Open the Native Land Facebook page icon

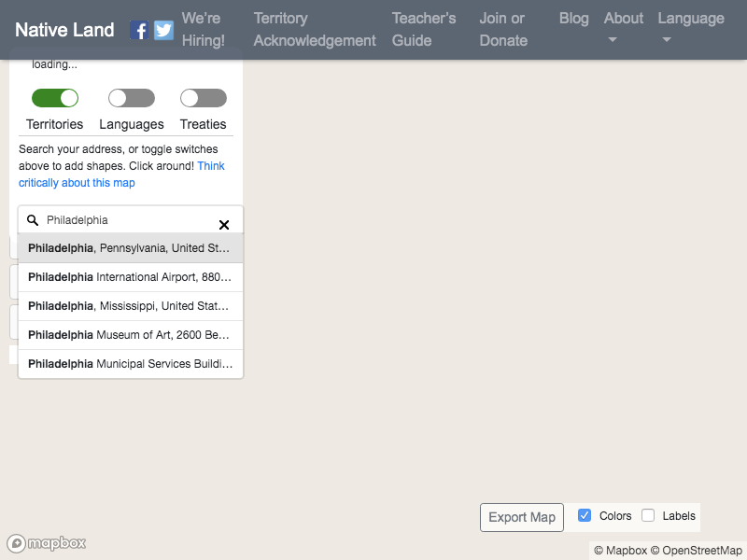(138, 30)
